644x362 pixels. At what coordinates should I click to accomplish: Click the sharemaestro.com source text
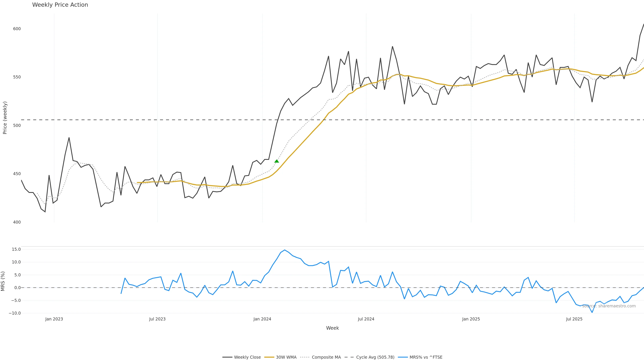(x=609, y=306)
